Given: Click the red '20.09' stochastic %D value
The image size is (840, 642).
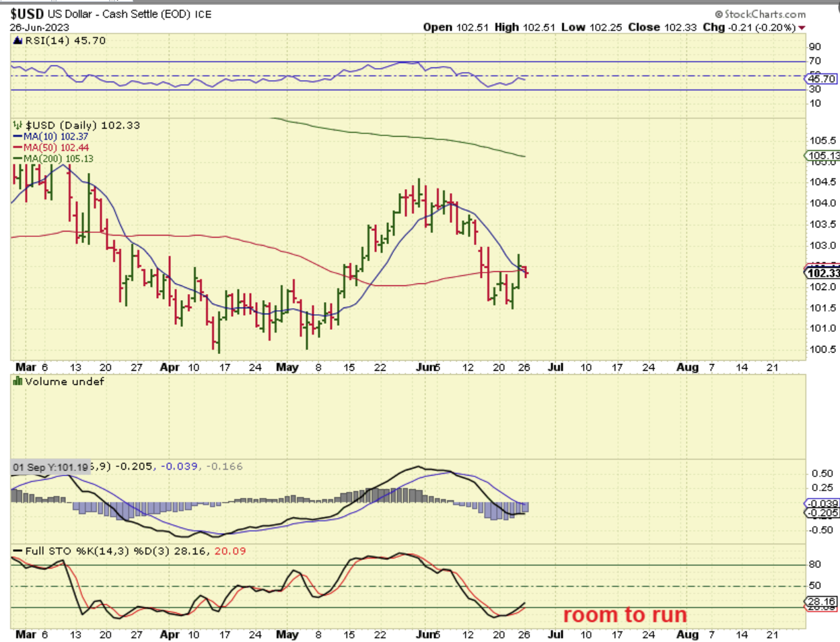Looking at the screenshot, I should 230,551.
